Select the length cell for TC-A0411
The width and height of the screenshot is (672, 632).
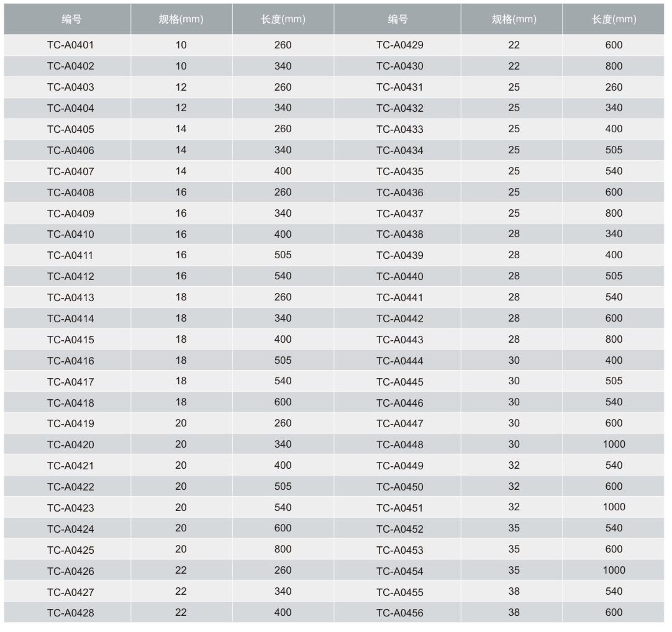283,255
